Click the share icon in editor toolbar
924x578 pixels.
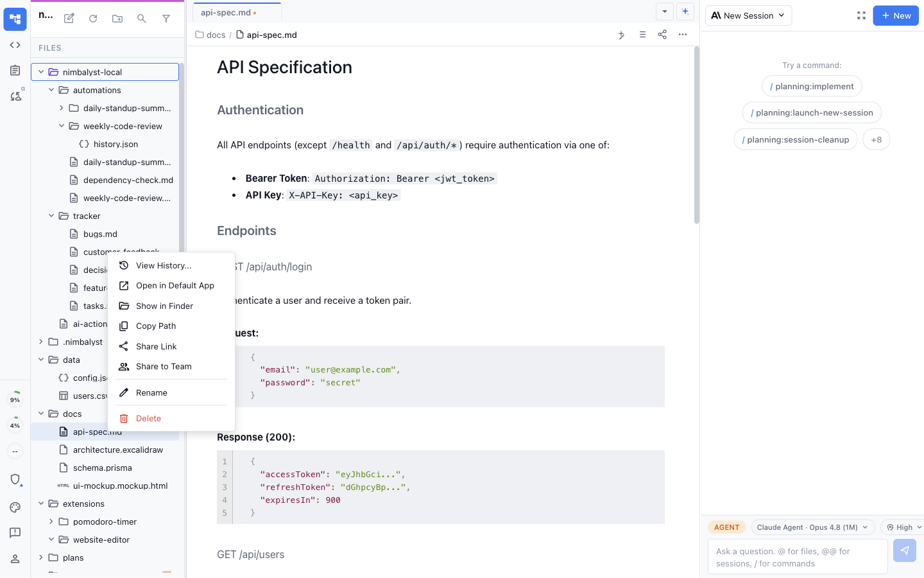pyautogui.click(x=662, y=35)
